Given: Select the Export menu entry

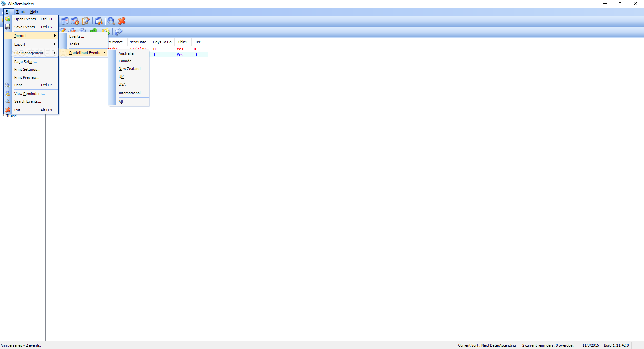Looking at the screenshot, I should click(31, 44).
